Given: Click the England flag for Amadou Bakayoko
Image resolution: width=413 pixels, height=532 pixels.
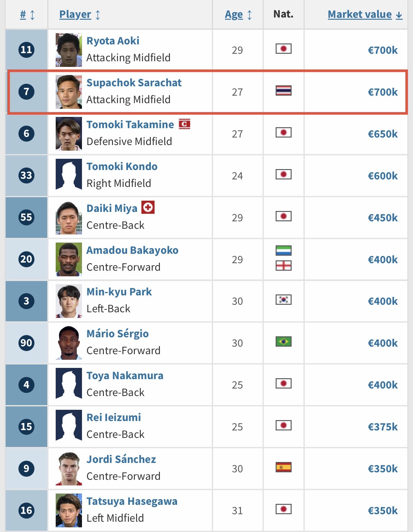Looking at the screenshot, I should (283, 266).
